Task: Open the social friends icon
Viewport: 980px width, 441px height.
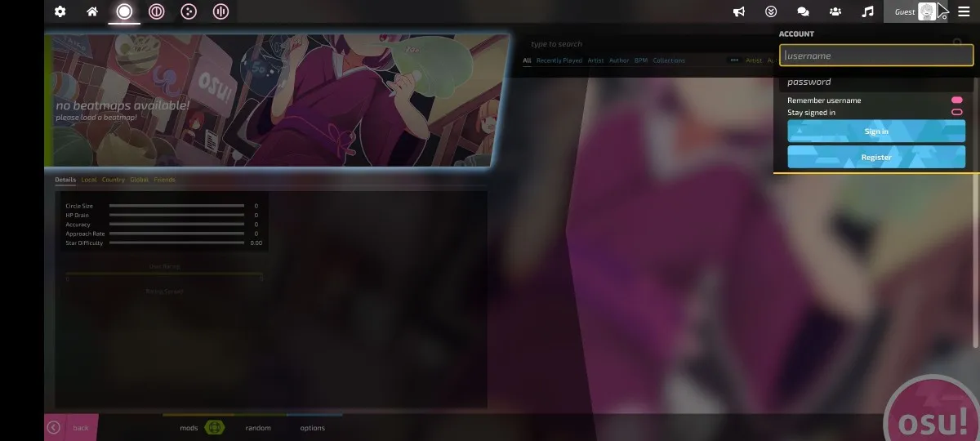Action: point(835,11)
